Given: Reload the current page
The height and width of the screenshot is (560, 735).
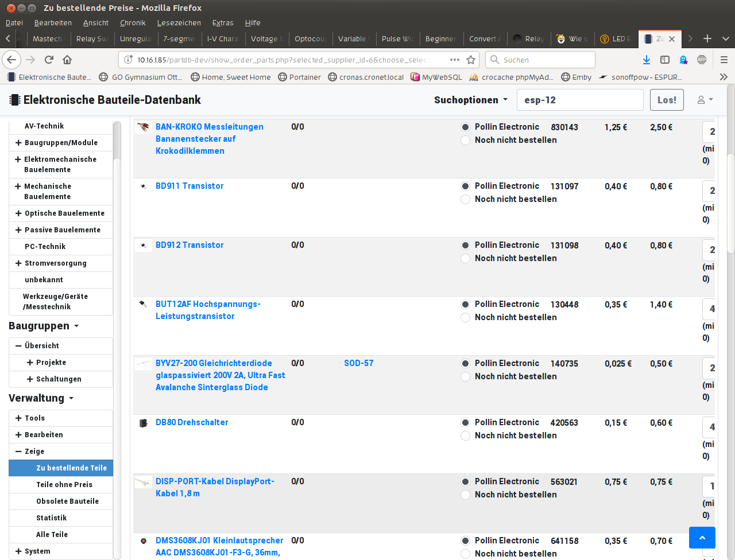Looking at the screenshot, I should tap(49, 60).
